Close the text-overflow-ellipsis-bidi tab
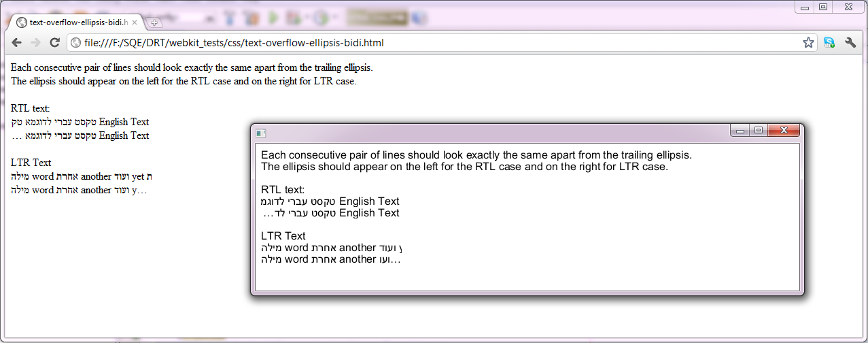The height and width of the screenshot is (343, 868). tap(135, 22)
